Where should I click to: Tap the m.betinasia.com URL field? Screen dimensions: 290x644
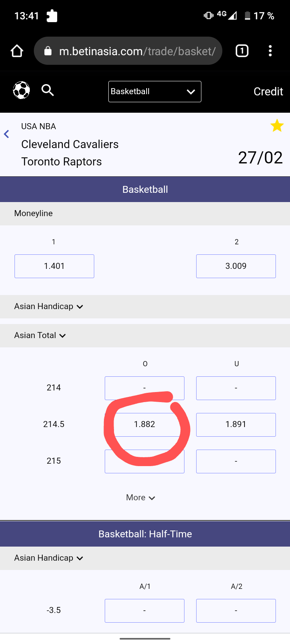137,51
